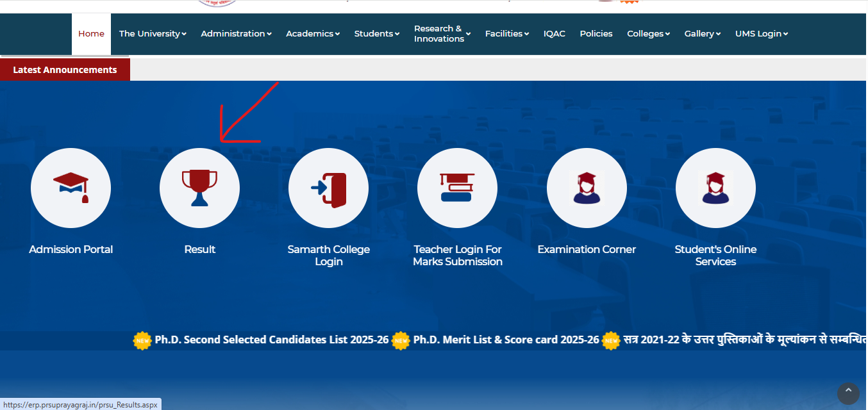Select Teacher Login For Marks Submission icon

click(457, 188)
